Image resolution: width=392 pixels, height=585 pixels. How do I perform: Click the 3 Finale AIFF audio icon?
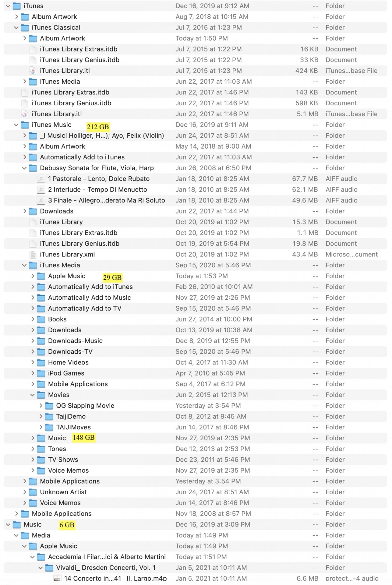point(41,200)
